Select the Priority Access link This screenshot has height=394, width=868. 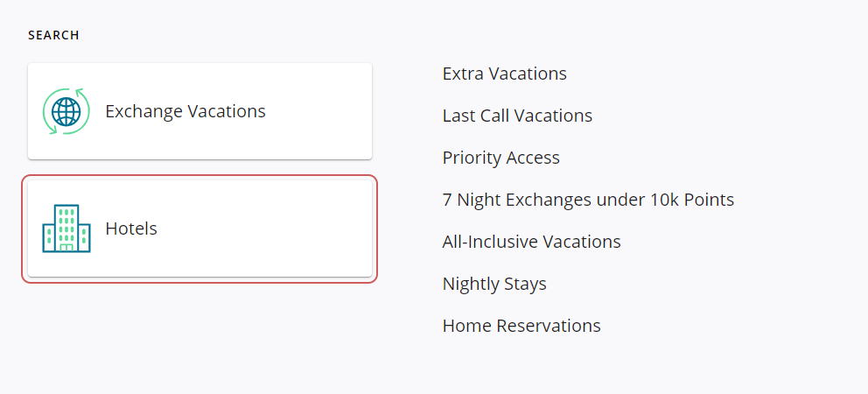500,158
